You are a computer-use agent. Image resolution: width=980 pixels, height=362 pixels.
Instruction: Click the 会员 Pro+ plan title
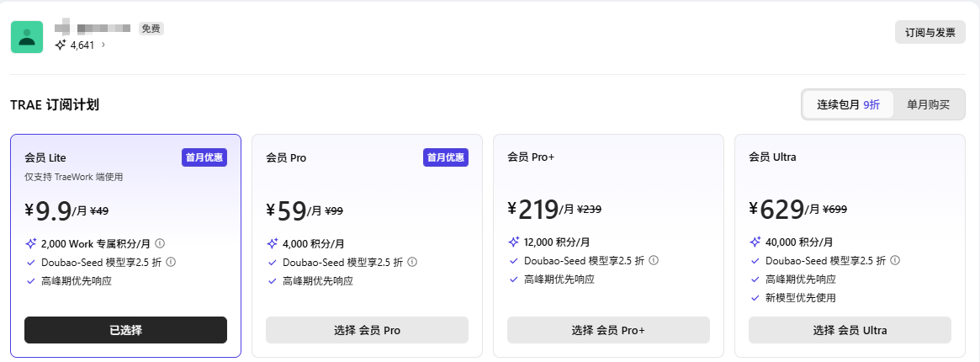coord(531,157)
